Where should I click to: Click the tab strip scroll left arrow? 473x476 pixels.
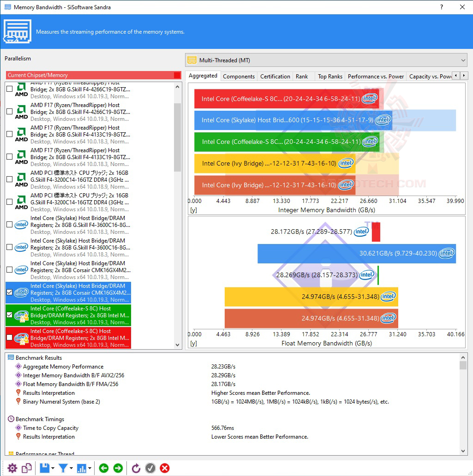pyautogui.click(x=455, y=75)
